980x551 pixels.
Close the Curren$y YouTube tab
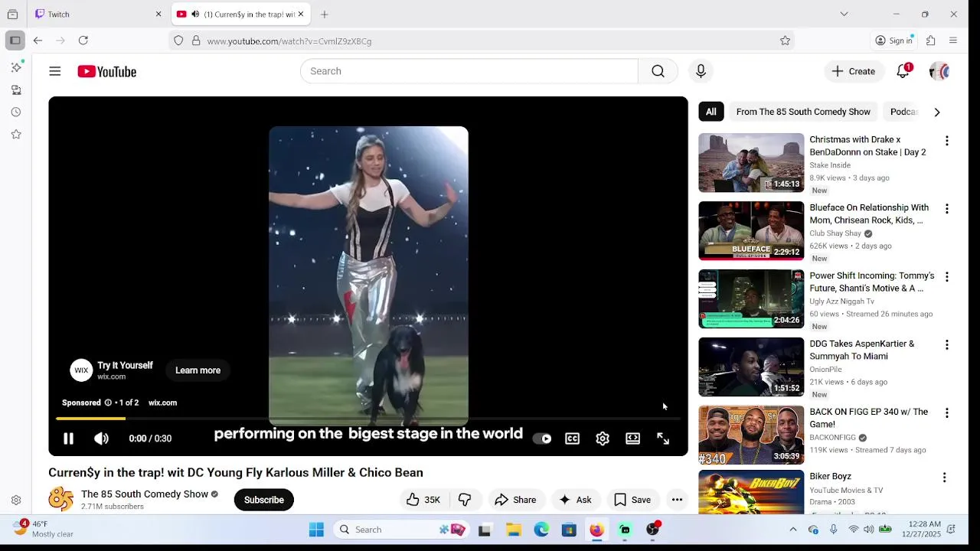point(301,14)
